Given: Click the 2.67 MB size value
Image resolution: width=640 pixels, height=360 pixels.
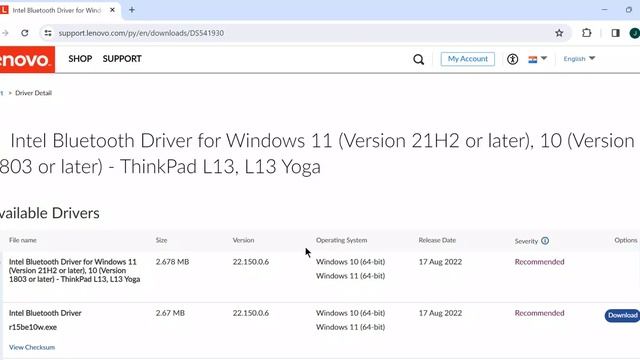Looking at the screenshot, I should [x=170, y=313].
